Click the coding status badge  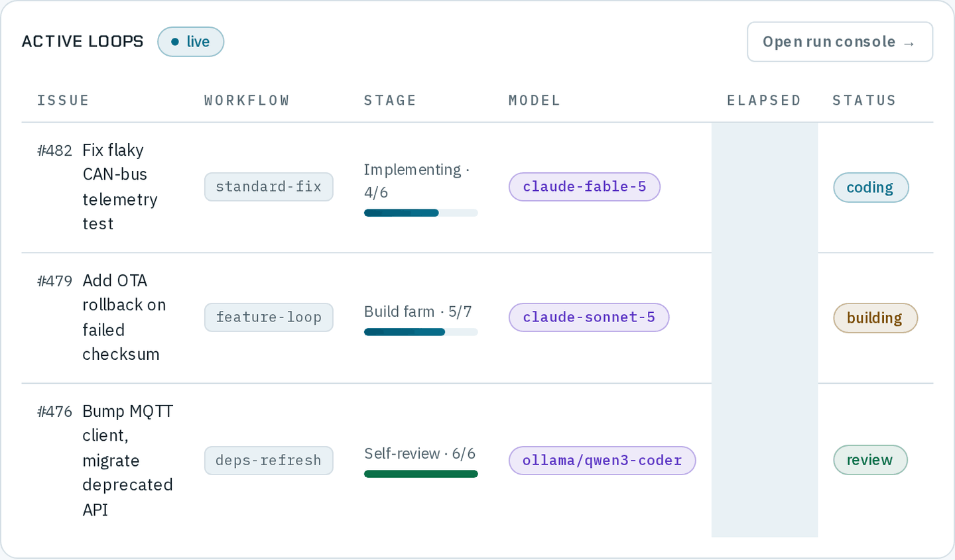coord(871,188)
